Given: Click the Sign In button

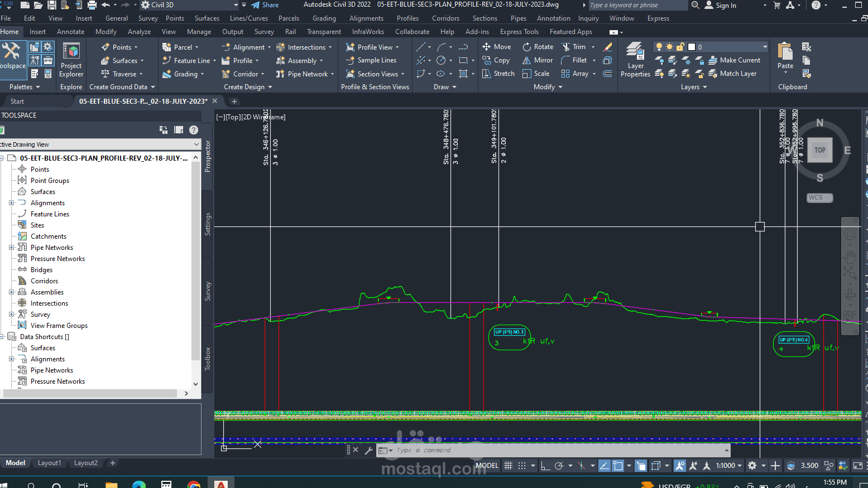Looking at the screenshot, I should click(721, 5).
